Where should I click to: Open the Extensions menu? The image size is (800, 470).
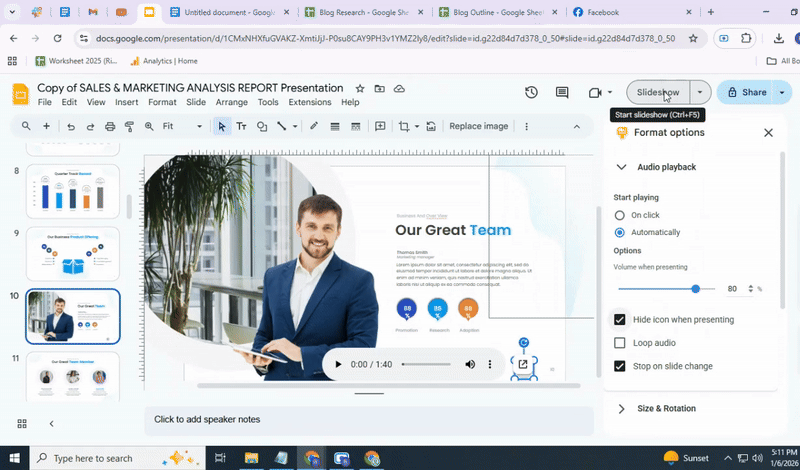pyautogui.click(x=309, y=102)
